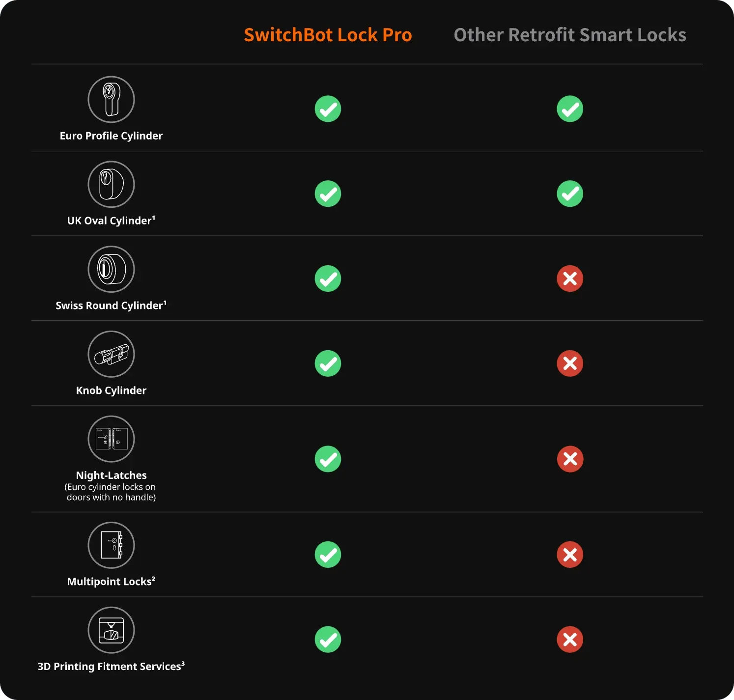Select the Swiss Round Cylinder icon

(x=111, y=269)
